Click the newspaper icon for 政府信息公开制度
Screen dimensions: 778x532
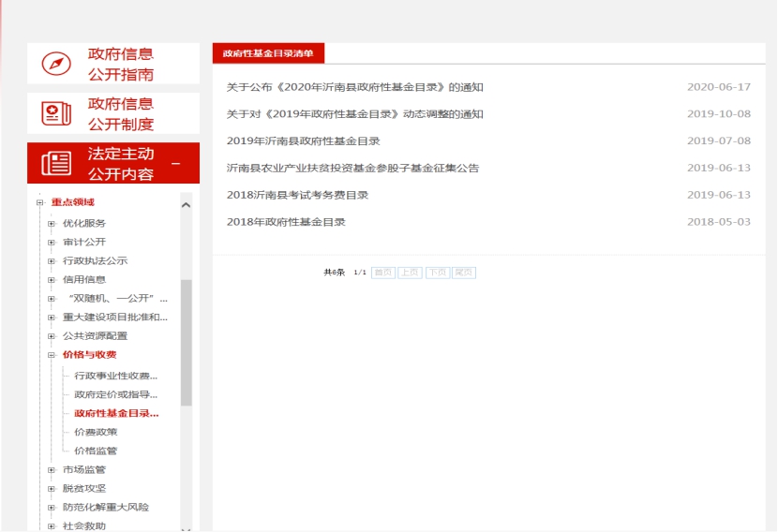click(56, 113)
